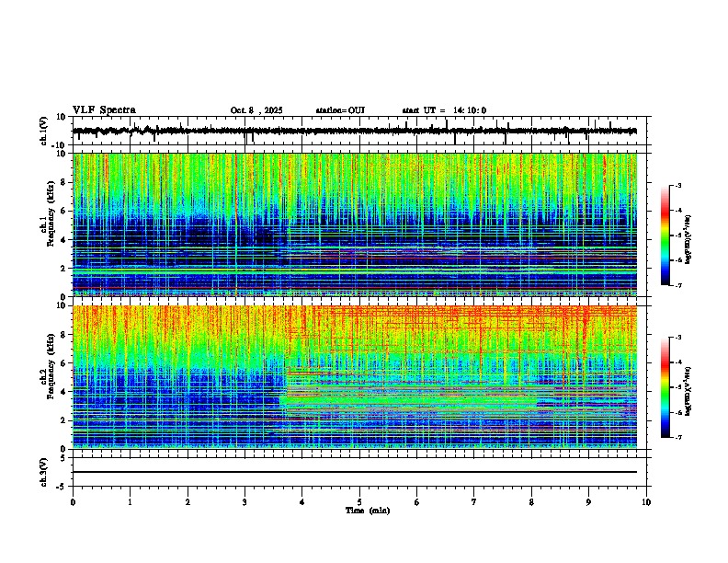Click time axis tick label "5"
728x563 pixels.
click(359, 502)
